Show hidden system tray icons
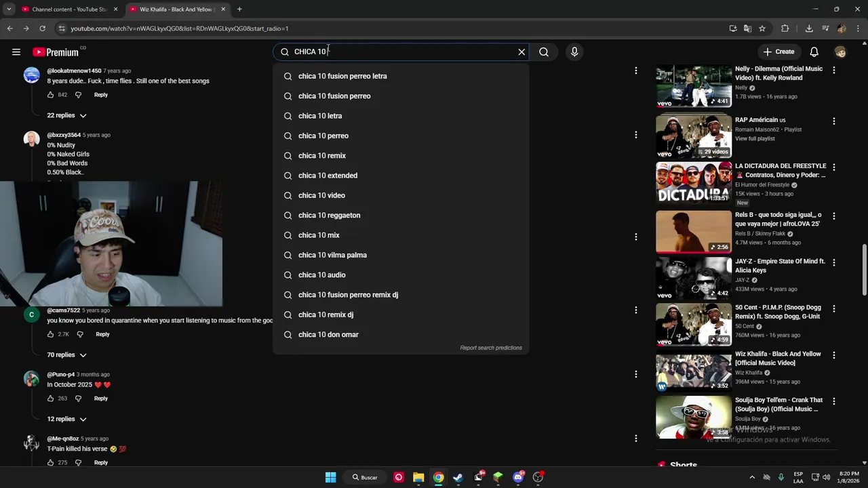This screenshot has width=868, height=488. [x=751, y=477]
